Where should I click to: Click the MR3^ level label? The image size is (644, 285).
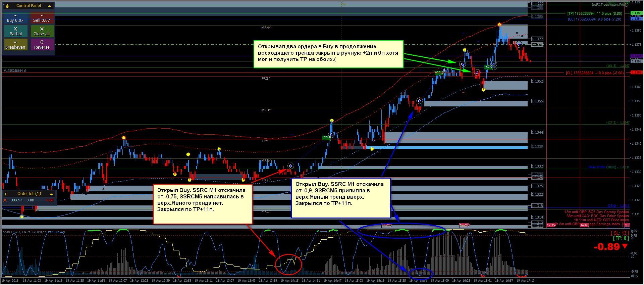point(266,110)
